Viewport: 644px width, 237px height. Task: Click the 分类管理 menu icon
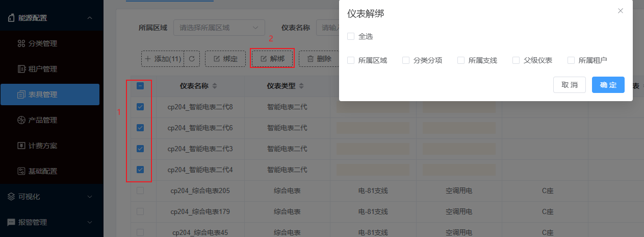click(x=21, y=43)
